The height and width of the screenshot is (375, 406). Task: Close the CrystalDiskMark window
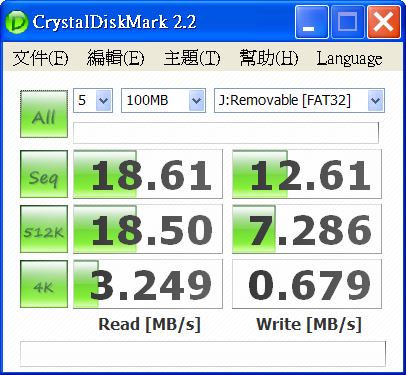(384, 22)
